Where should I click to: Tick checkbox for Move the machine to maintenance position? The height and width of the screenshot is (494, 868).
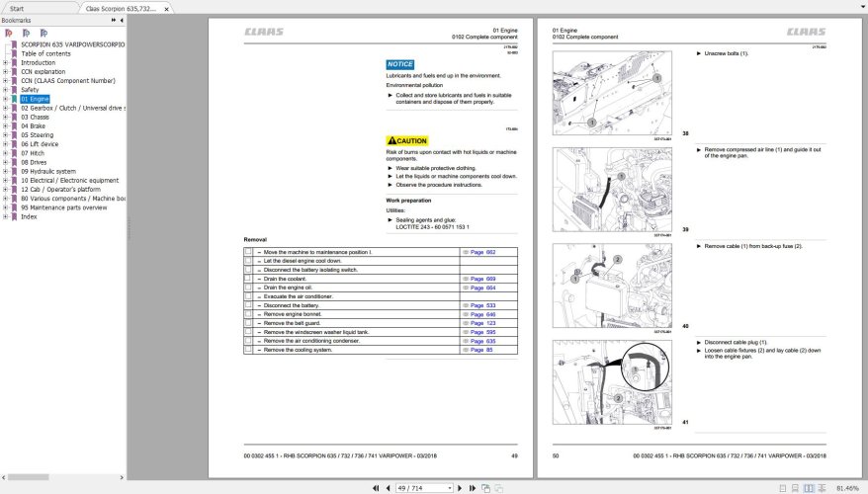248,252
